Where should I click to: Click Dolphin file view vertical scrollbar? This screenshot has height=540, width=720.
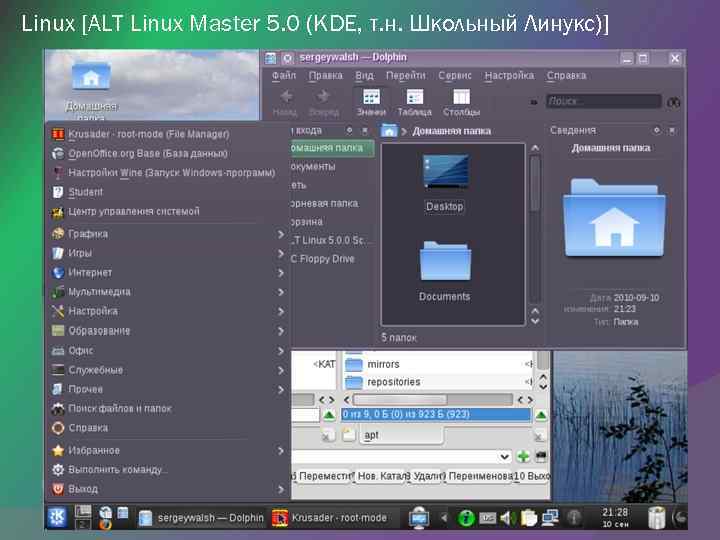(534, 184)
